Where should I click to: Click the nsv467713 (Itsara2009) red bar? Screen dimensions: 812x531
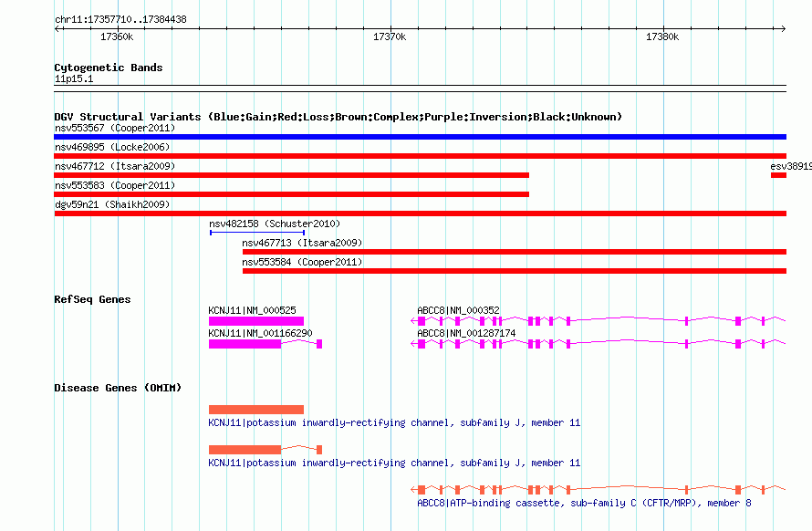pyautogui.click(x=515, y=253)
